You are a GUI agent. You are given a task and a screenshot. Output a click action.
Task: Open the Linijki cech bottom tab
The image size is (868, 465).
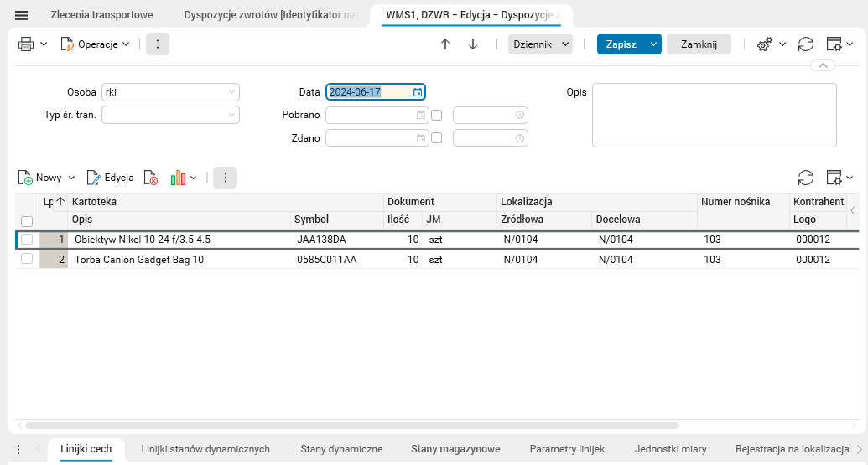coord(86,449)
